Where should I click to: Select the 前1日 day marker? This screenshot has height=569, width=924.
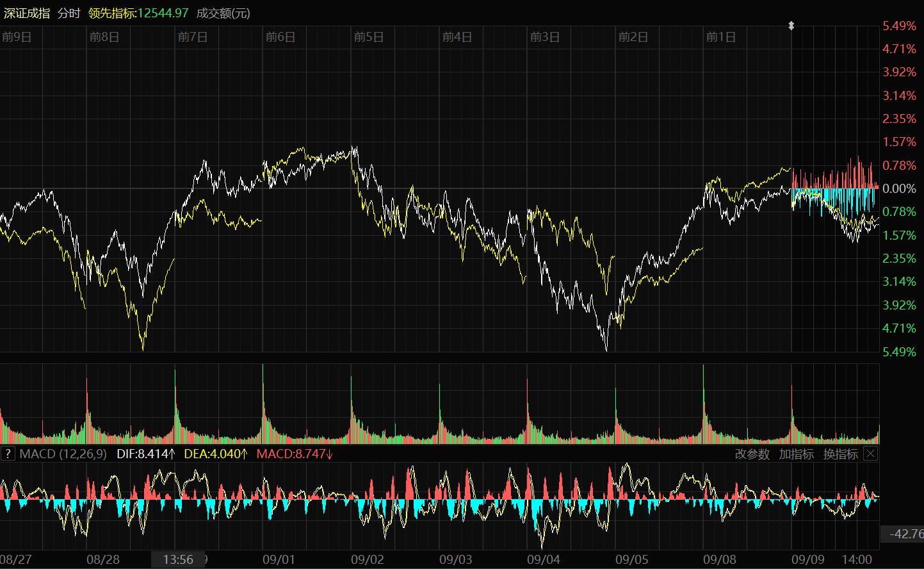(x=721, y=37)
